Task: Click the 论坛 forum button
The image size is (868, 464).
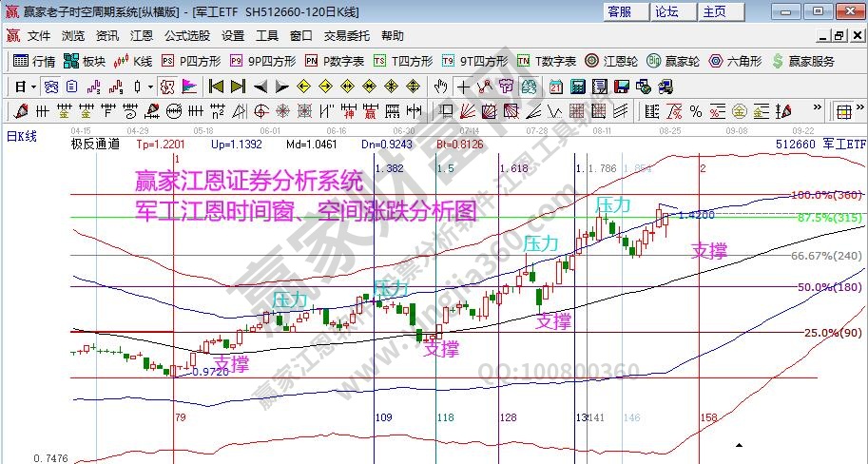Action: click(x=673, y=11)
